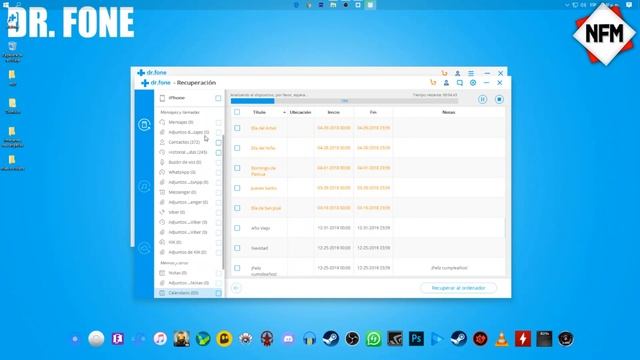The image size is (640, 360).
Task: Select Kik (0) category
Action: [175, 242]
